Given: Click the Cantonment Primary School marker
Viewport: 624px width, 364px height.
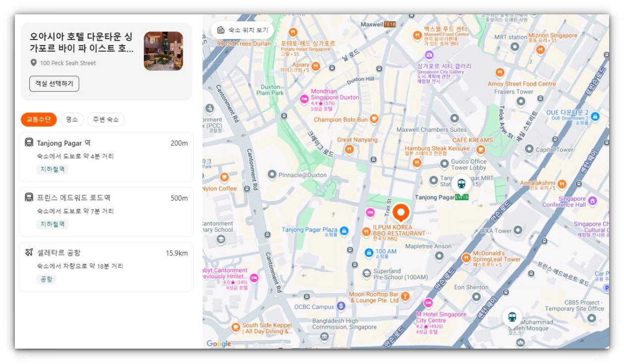Looking at the screenshot, I should click(221, 239).
